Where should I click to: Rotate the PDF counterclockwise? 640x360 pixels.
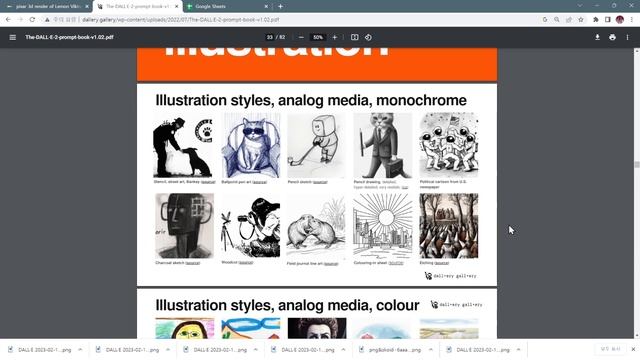point(368,37)
